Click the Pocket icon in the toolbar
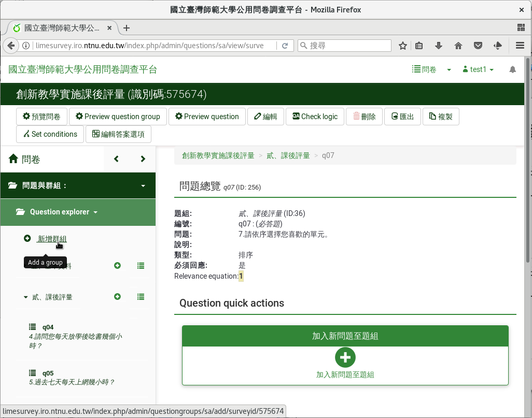Viewport: 532px width, 418px height. tap(478, 46)
